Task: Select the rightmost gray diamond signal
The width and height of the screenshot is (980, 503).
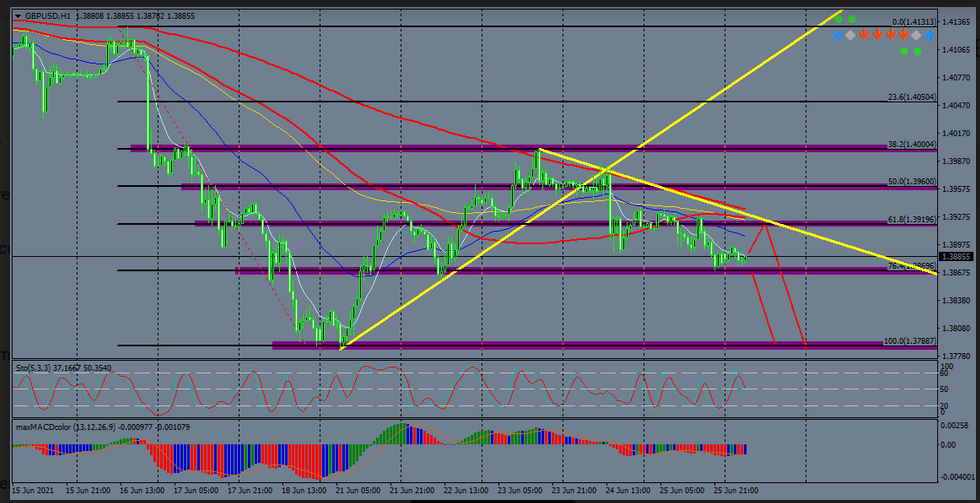Action: [916, 35]
